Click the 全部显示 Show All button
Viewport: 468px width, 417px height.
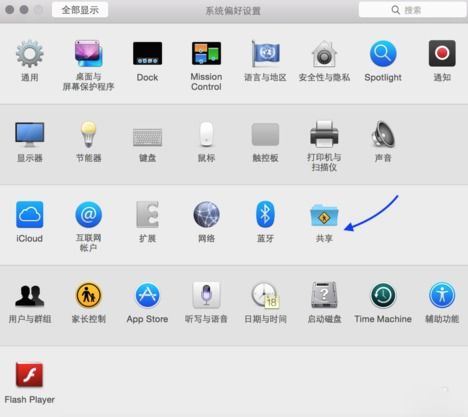80,10
